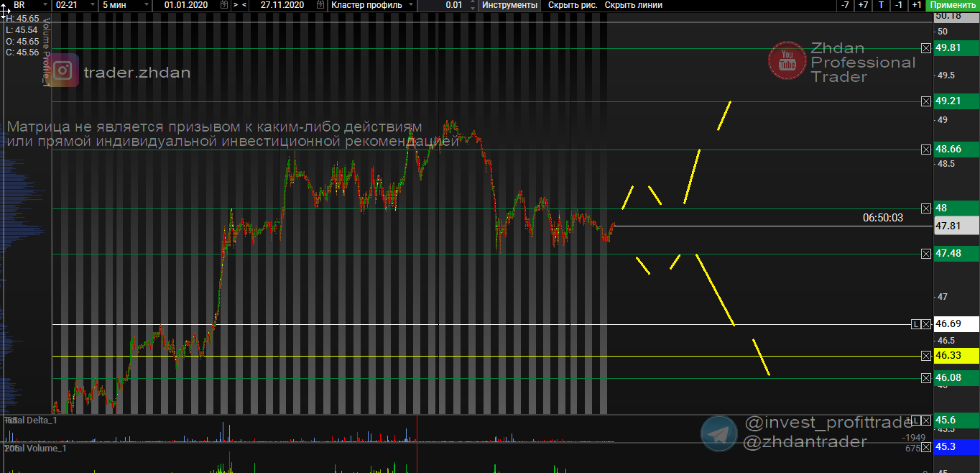Open the 5 мин timeframe dropdown
The height and width of the screenshot is (473, 980).
coord(126,5)
